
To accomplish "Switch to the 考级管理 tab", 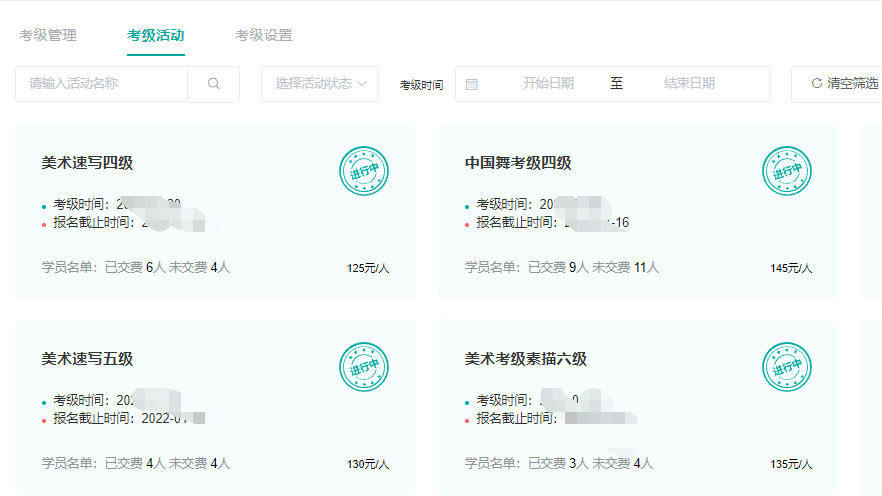I will click(x=47, y=36).
